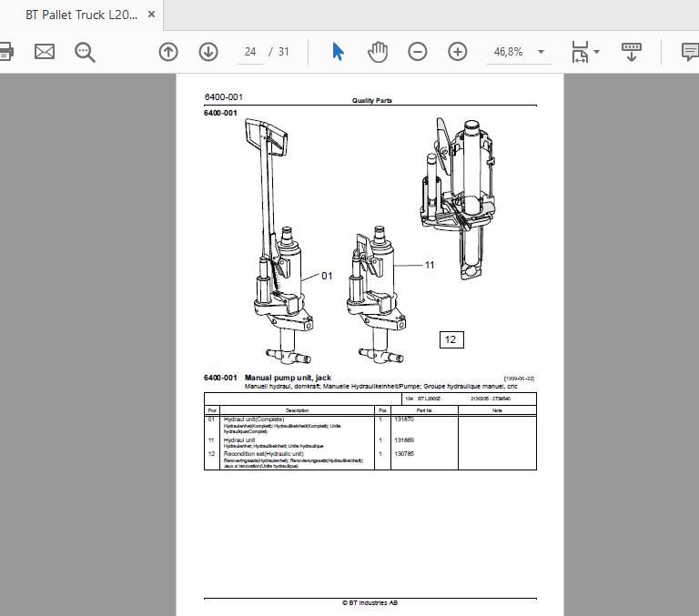Click 'Recondition set(Hydraulic unit)' description
The image size is (699, 616).
point(263,454)
